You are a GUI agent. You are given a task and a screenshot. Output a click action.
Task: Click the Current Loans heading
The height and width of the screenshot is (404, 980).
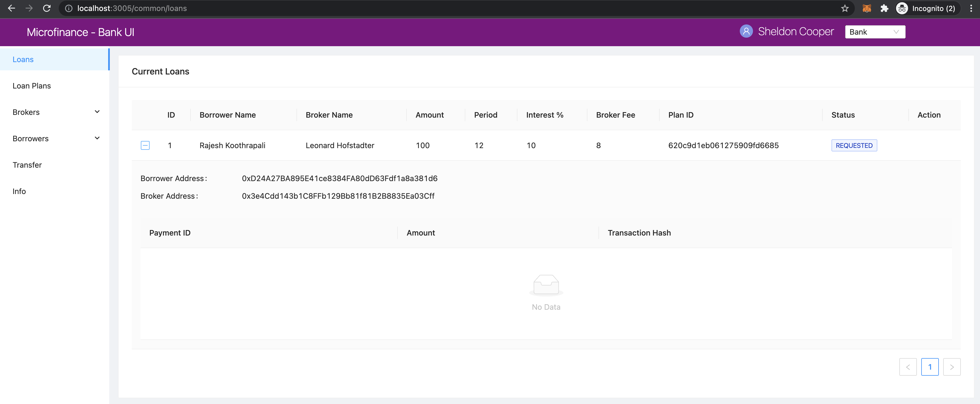click(161, 71)
